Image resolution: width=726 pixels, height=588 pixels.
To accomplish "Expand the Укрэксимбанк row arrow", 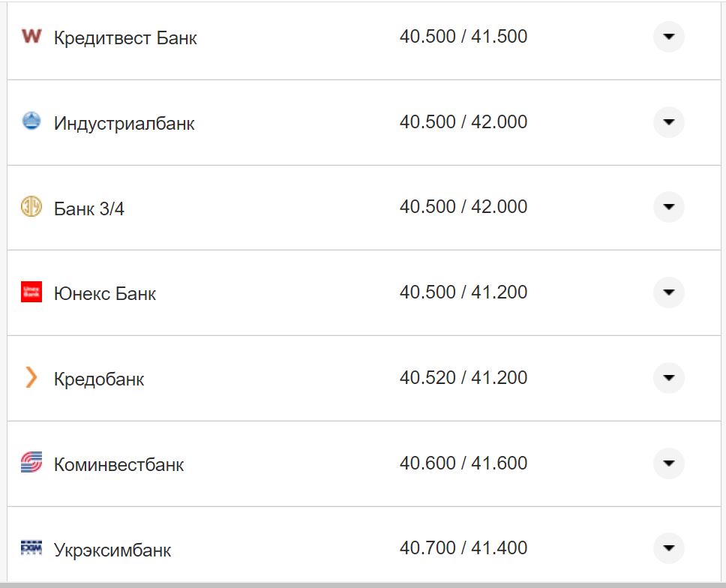I will point(669,548).
